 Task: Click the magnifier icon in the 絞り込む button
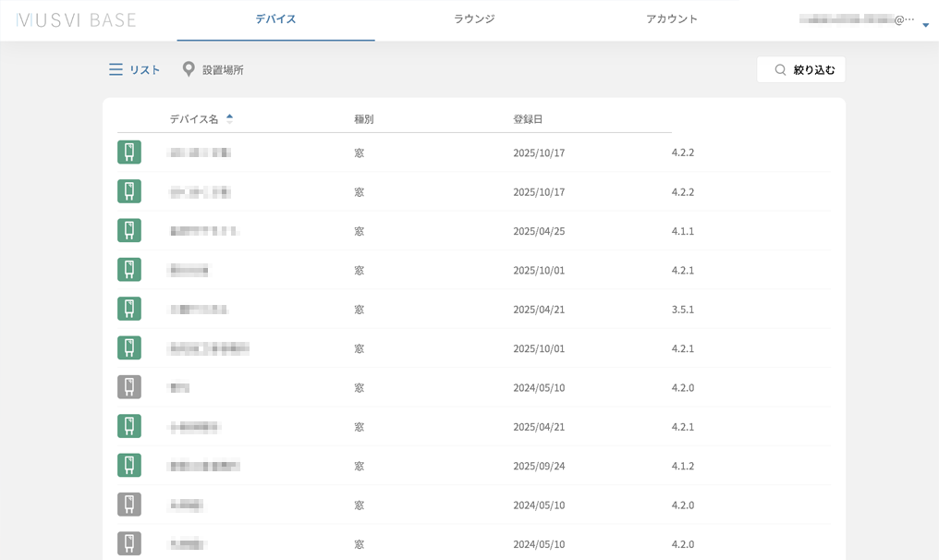point(781,70)
